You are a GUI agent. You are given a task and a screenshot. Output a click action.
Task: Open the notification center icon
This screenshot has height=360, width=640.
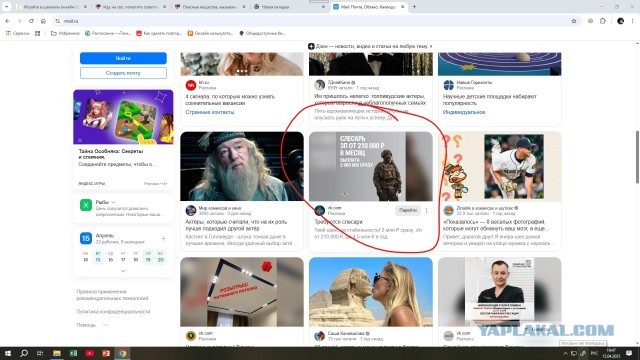pyautogui.click(x=629, y=353)
